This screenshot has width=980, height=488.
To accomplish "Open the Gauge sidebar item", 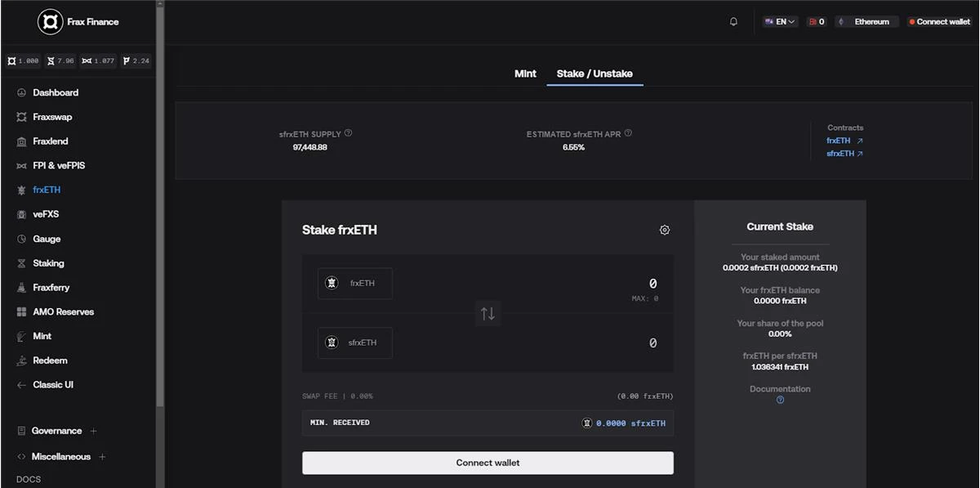I will point(47,239).
